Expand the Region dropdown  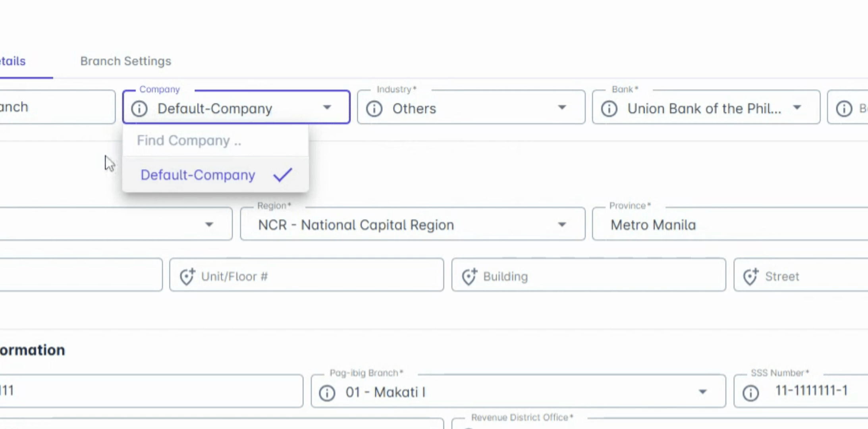(562, 225)
